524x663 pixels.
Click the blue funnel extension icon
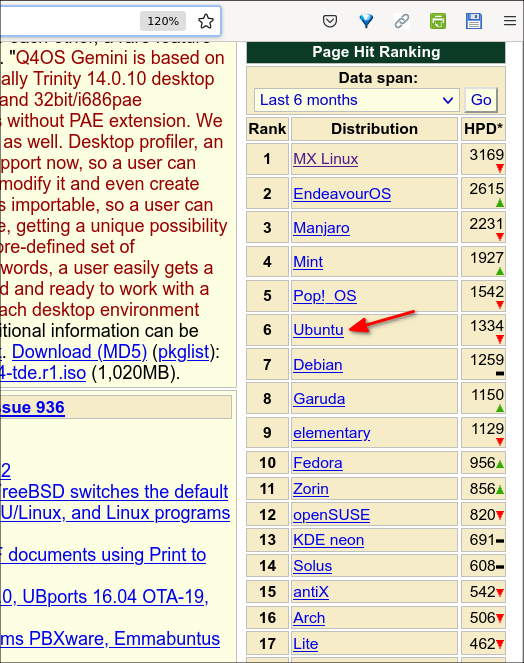tap(366, 21)
